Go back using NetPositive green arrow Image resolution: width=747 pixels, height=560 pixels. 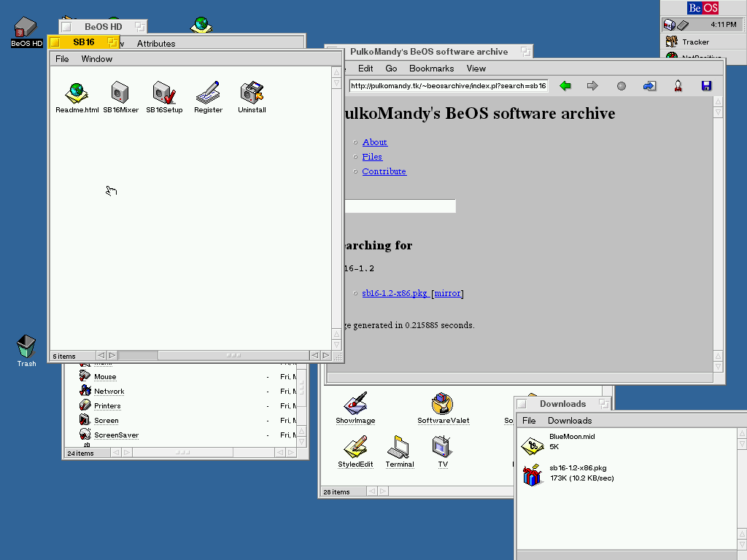click(x=565, y=86)
